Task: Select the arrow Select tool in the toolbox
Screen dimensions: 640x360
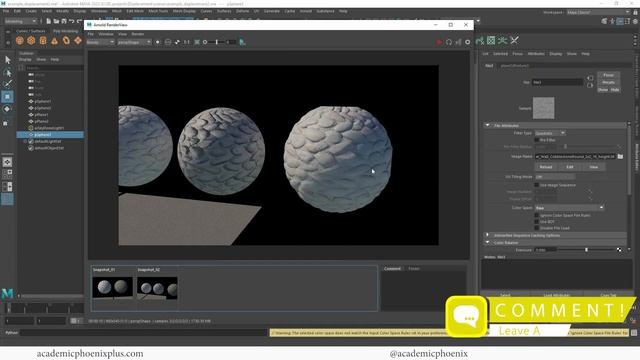Action: (7, 60)
